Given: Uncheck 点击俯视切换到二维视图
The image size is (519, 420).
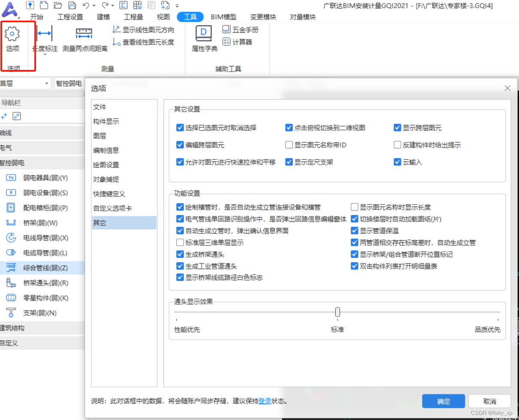Looking at the screenshot, I should (289, 128).
